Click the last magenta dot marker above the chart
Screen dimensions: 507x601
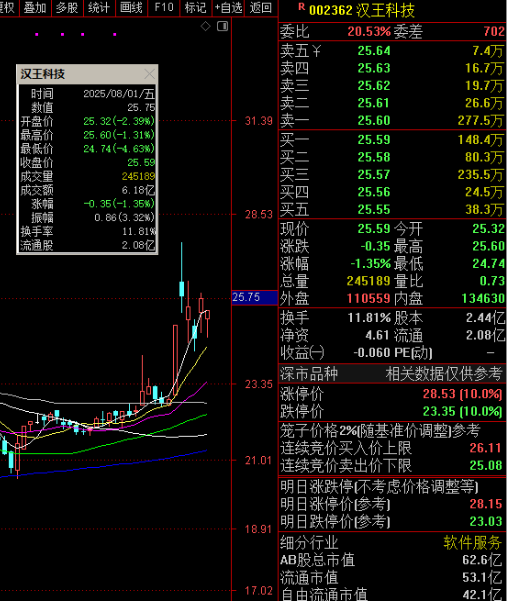tap(115, 34)
